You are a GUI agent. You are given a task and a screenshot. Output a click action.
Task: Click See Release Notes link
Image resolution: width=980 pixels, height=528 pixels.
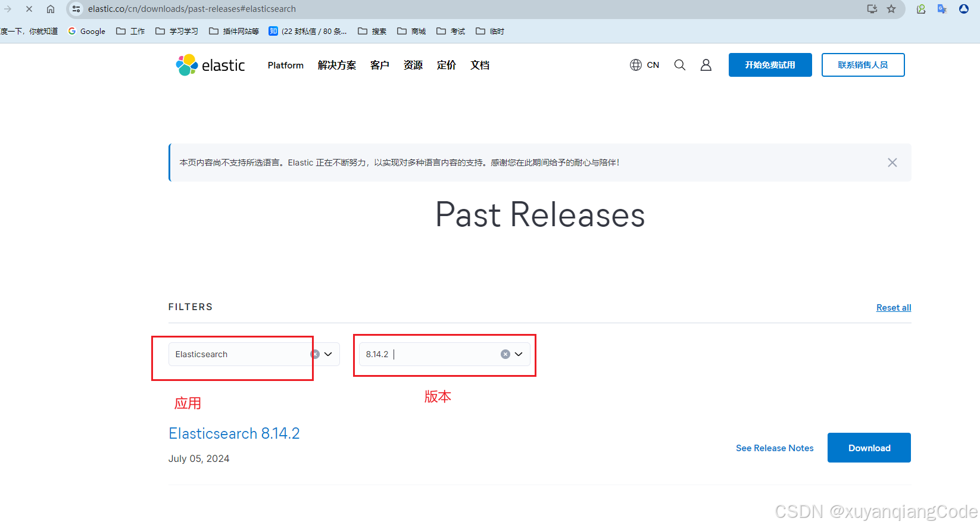click(775, 448)
